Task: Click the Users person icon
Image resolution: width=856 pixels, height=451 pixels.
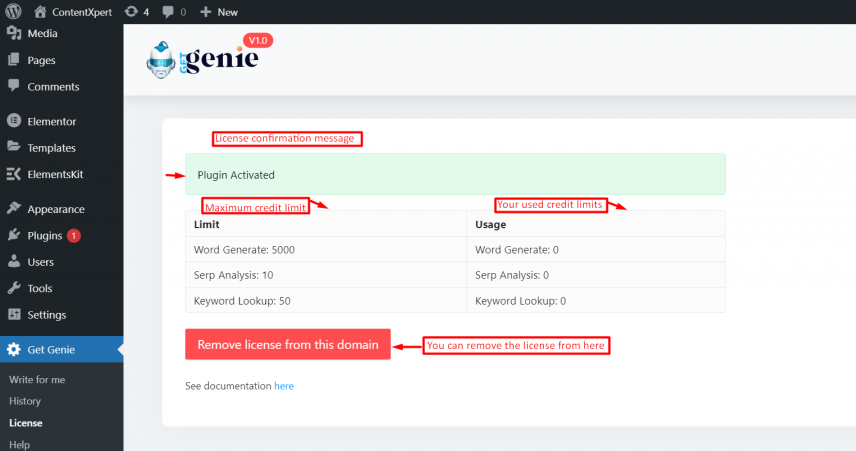Action: click(14, 261)
